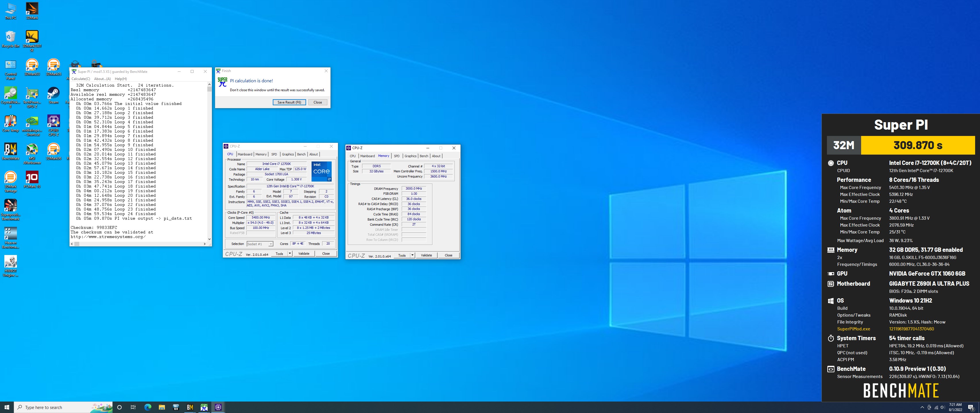Screen dimensions: 980x413
Task: Open the 3DMark06 desktop shortcut
Action: pyautogui.click(x=54, y=152)
